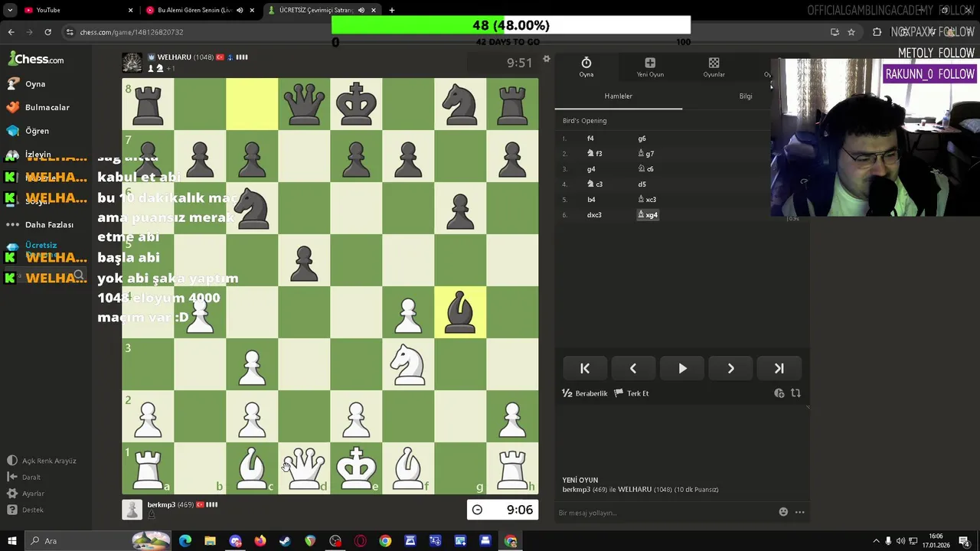Click WELHARU opponent avatar
Screen dimensions: 980x551
pos(132,62)
